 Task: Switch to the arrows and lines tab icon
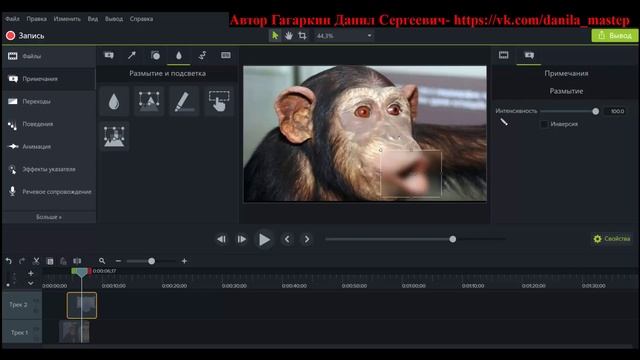tap(132, 56)
